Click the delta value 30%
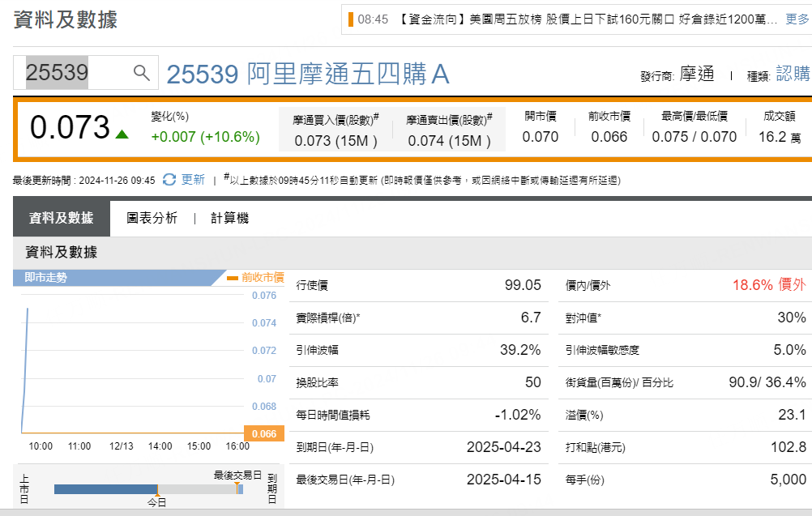The width and height of the screenshot is (812, 516). tap(791, 318)
